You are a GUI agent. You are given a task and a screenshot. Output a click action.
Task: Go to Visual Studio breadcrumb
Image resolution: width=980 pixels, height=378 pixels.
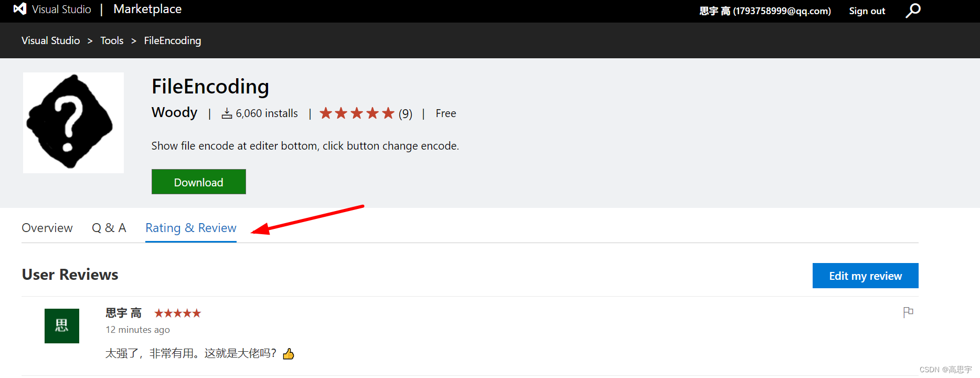pyautogui.click(x=51, y=40)
